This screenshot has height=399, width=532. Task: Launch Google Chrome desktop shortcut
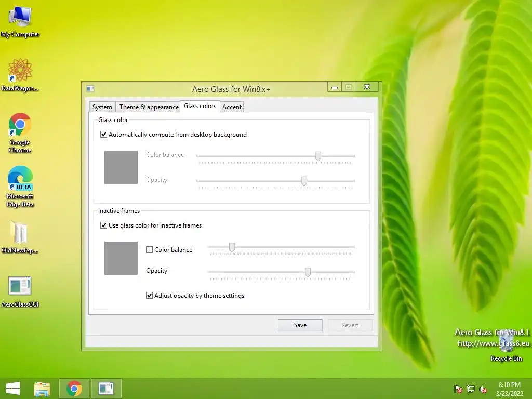coord(20,132)
